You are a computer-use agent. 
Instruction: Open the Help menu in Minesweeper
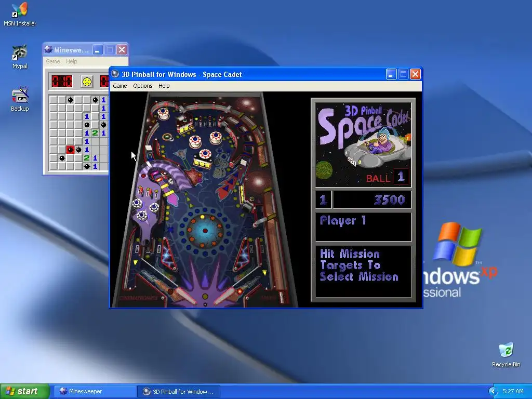pyautogui.click(x=71, y=61)
